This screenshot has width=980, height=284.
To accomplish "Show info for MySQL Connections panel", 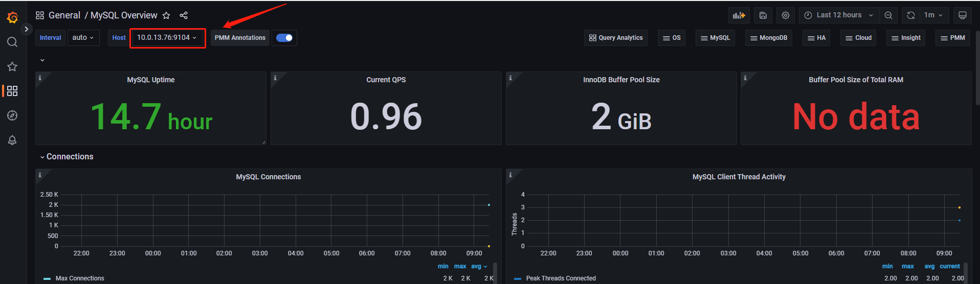I will [x=40, y=175].
